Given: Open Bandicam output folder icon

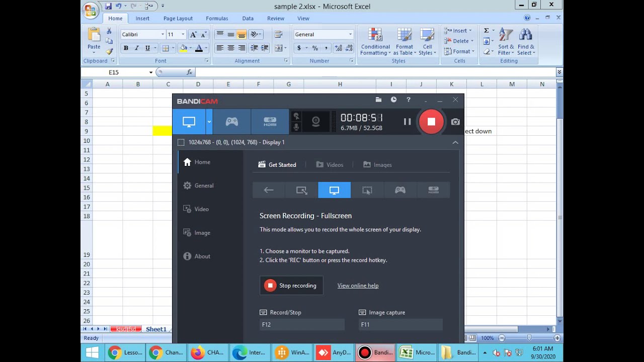Looking at the screenshot, I should 378,100.
